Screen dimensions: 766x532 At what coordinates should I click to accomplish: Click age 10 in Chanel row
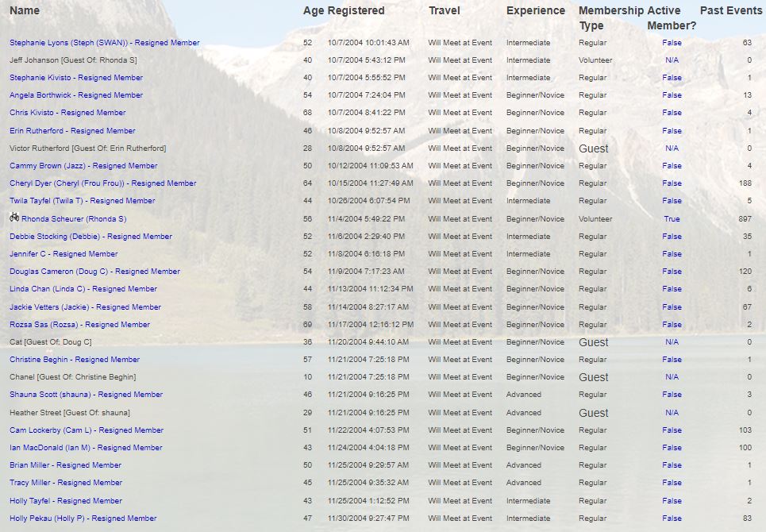pos(307,377)
